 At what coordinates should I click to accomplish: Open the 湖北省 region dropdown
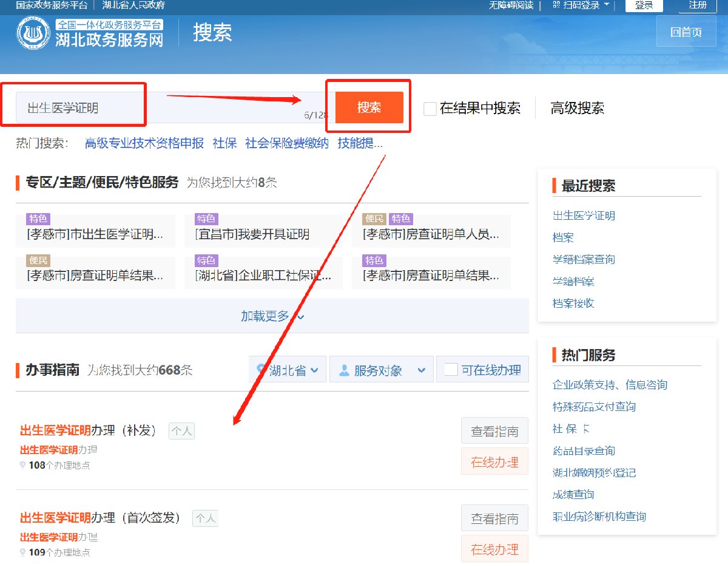click(x=288, y=370)
